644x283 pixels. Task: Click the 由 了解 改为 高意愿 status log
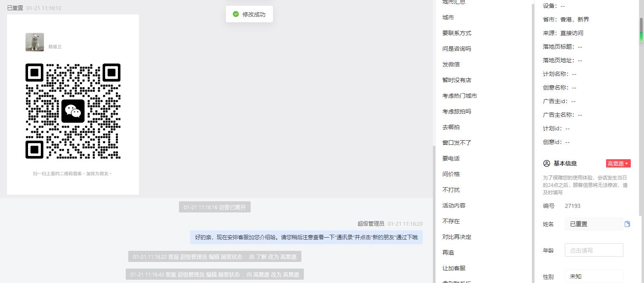(215, 257)
